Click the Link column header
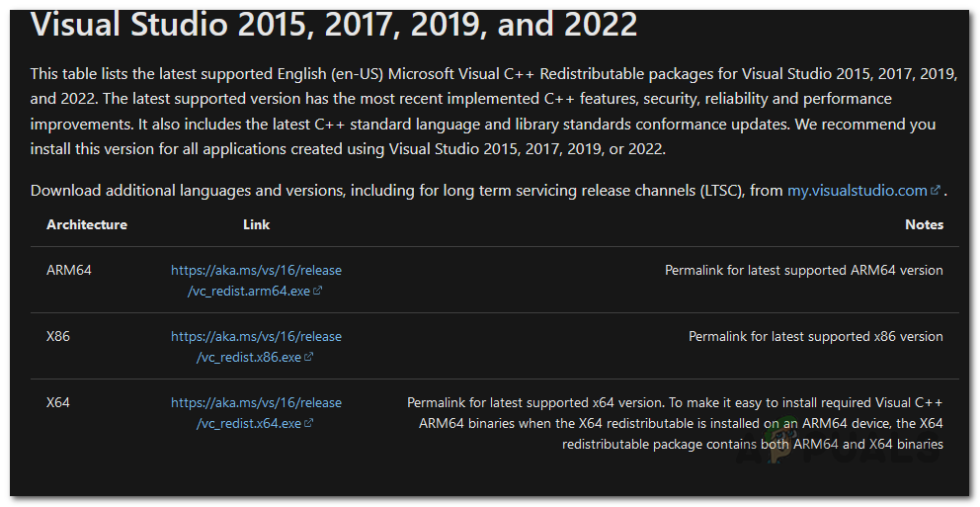This screenshot has height=507, width=980. tap(256, 224)
